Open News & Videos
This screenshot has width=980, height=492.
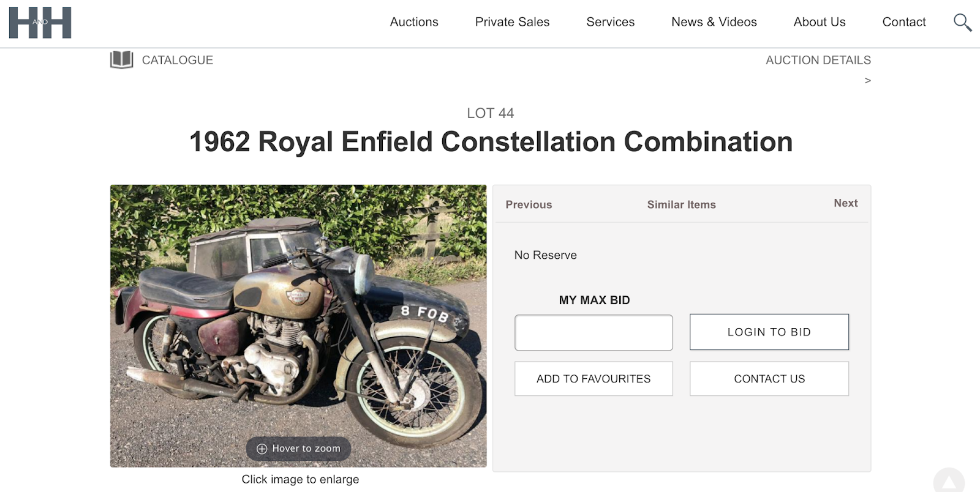(x=714, y=22)
